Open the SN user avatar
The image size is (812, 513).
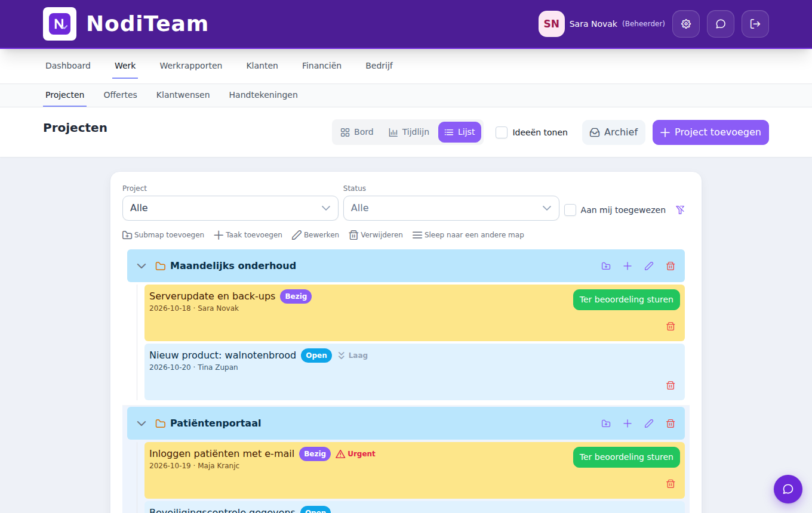click(552, 24)
